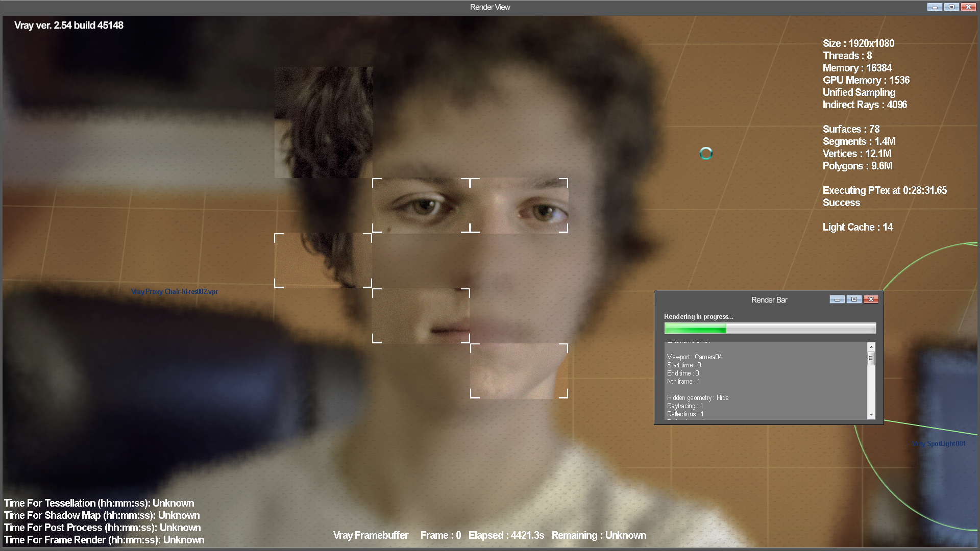This screenshot has height=551, width=980.
Task: Close the Render View window
Action: [968, 7]
